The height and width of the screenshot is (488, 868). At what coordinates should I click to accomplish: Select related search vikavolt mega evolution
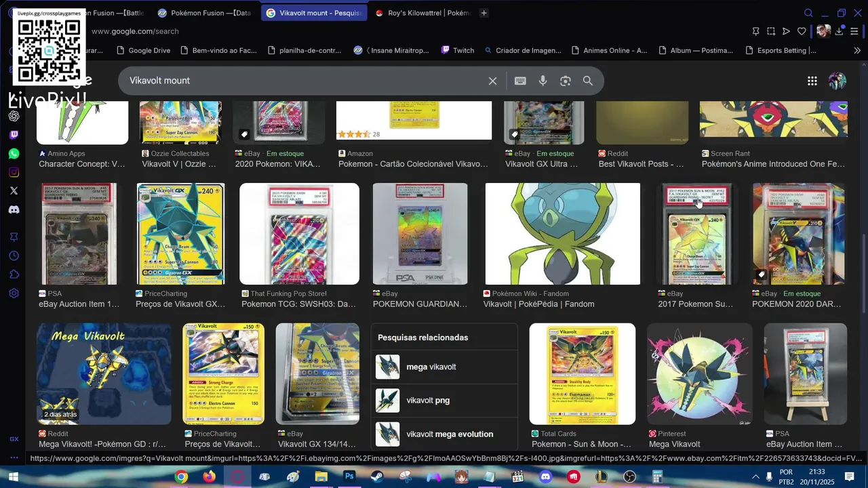coord(444,434)
